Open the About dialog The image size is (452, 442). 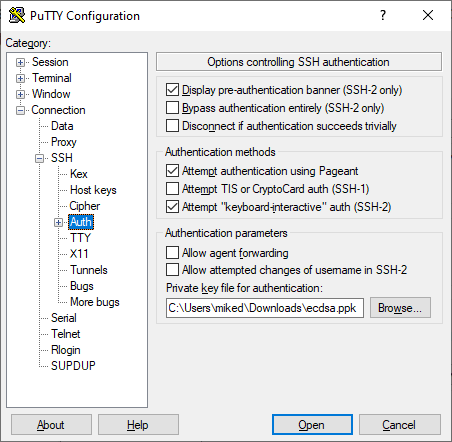pyautogui.click(x=51, y=425)
